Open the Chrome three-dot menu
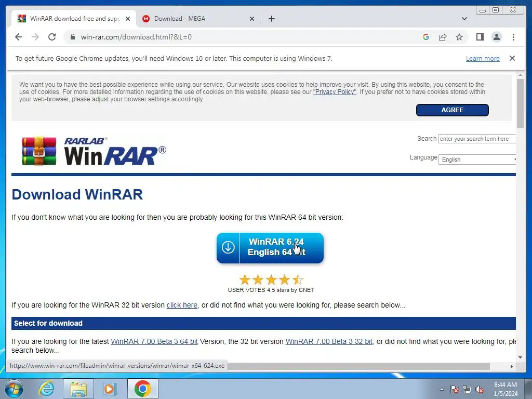The height and width of the screenshot is (399, 532). pos(513,37)
